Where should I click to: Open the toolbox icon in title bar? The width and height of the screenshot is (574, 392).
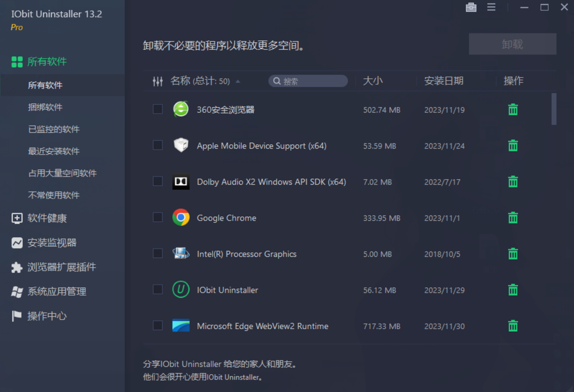pyautogui.click(x=471, y=7)
